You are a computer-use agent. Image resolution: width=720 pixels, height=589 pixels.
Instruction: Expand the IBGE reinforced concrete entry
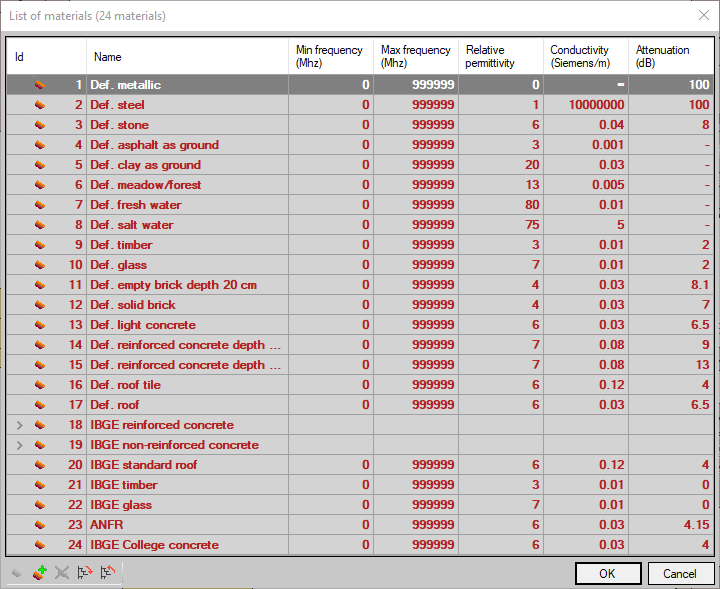tap(19, 425)
